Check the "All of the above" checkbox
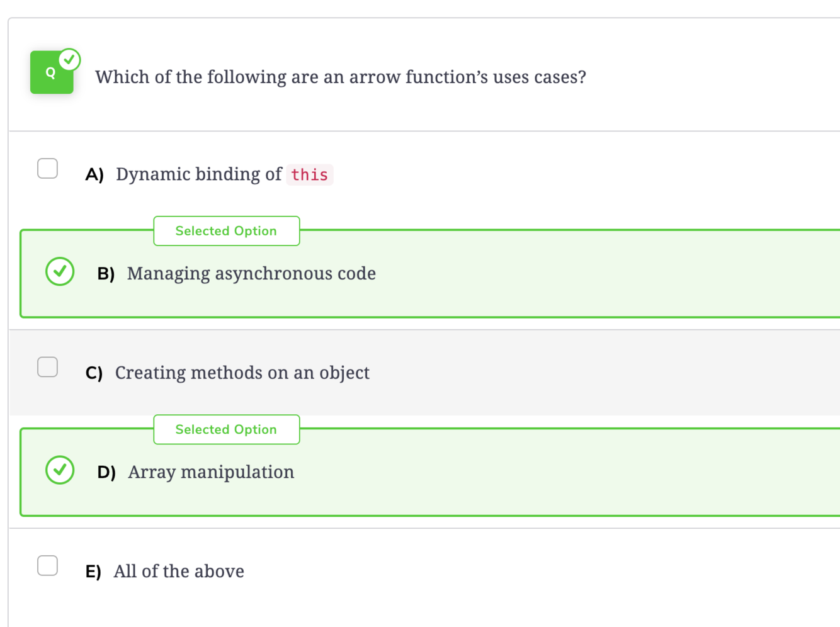 47,565
